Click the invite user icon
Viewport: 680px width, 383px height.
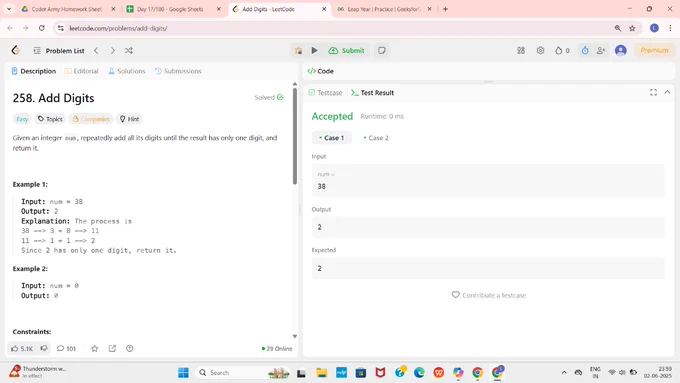[x=601, y=50]
